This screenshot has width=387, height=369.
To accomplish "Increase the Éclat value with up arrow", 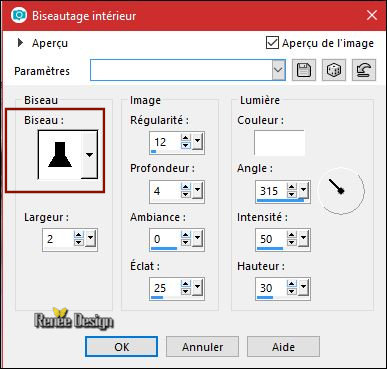I will click(186, 284).
